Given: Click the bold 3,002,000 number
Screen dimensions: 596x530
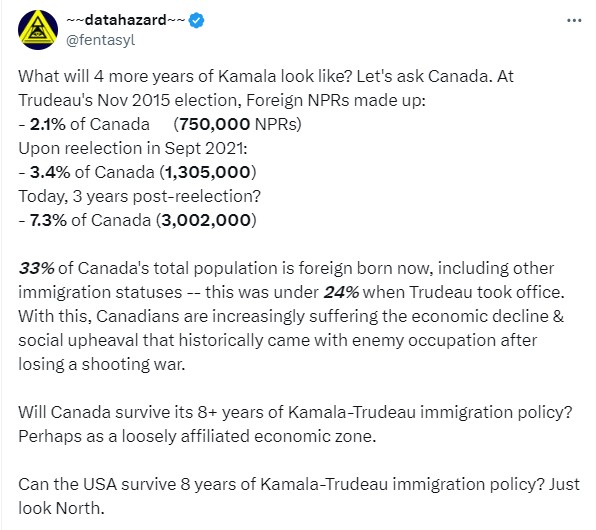Looking at the screenshot, I should [206, 220].
